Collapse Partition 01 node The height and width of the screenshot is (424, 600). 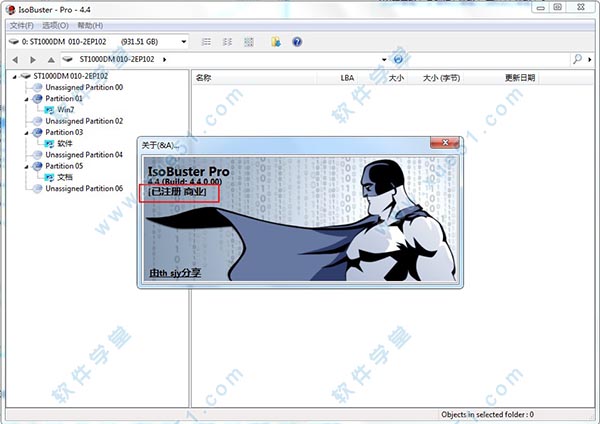(26, 99)
